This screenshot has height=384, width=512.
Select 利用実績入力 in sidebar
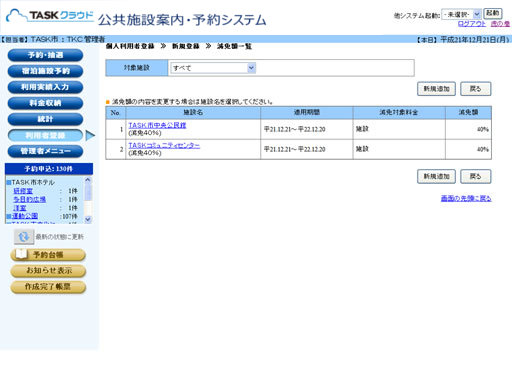pyautogui.click(x=45, y=87)
